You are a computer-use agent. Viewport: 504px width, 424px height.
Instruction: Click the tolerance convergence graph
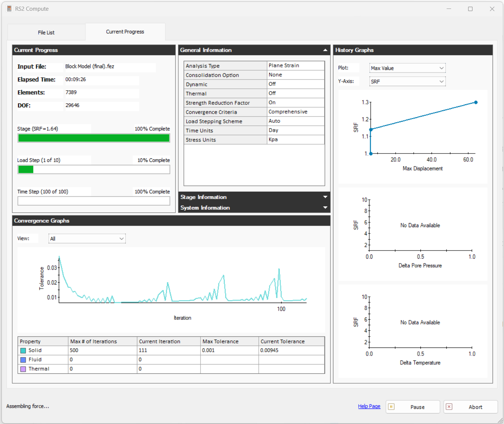[171, 289]
